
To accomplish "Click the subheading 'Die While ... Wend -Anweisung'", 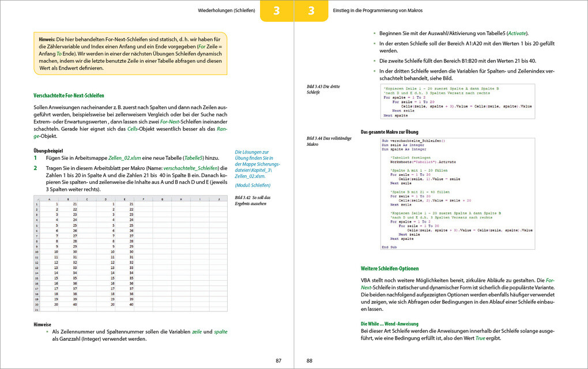I will (x=390, y=324).
